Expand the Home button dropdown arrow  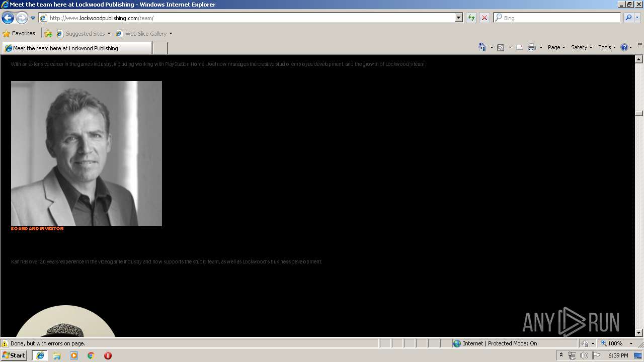492,47
